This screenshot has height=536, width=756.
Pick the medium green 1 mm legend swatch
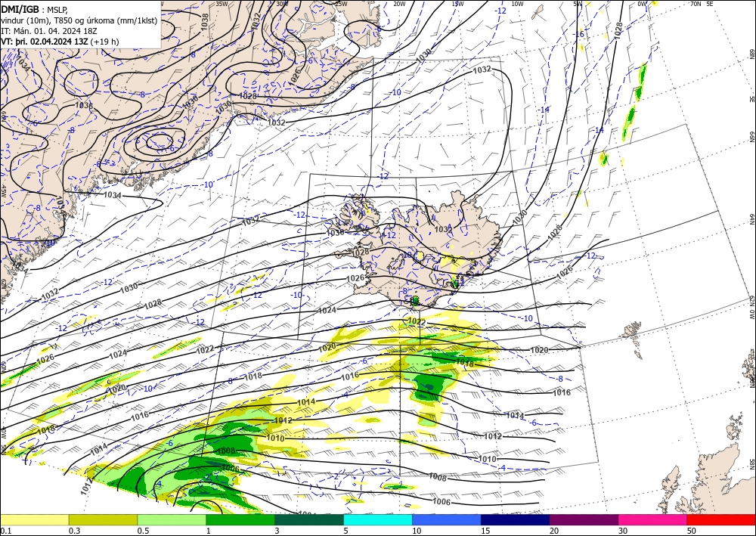(240, 519)
